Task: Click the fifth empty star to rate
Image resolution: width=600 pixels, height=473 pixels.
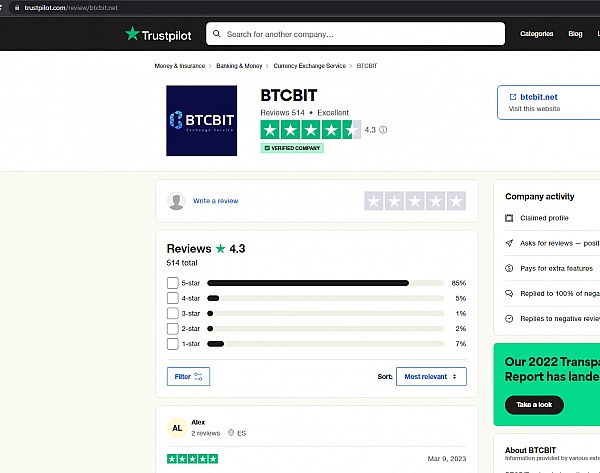Action: (x=456, y=201)
